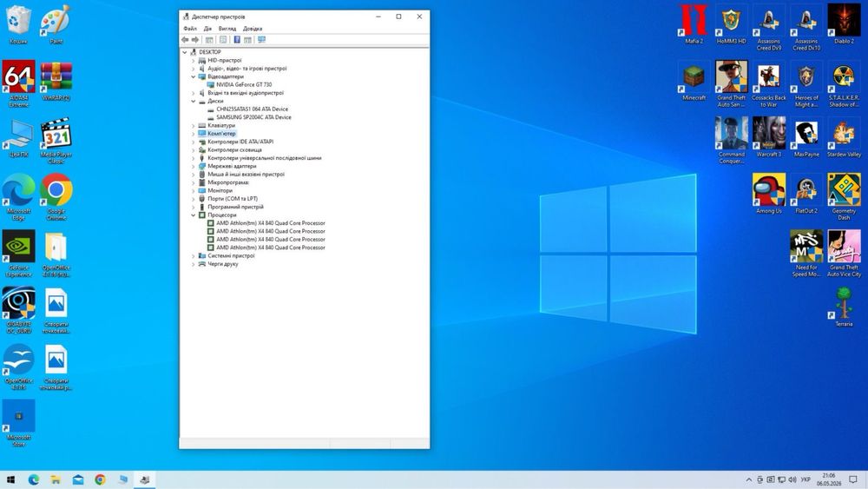Open the Minecraft shortcut
Screen dimensions: 868x489
click(694, 81)
